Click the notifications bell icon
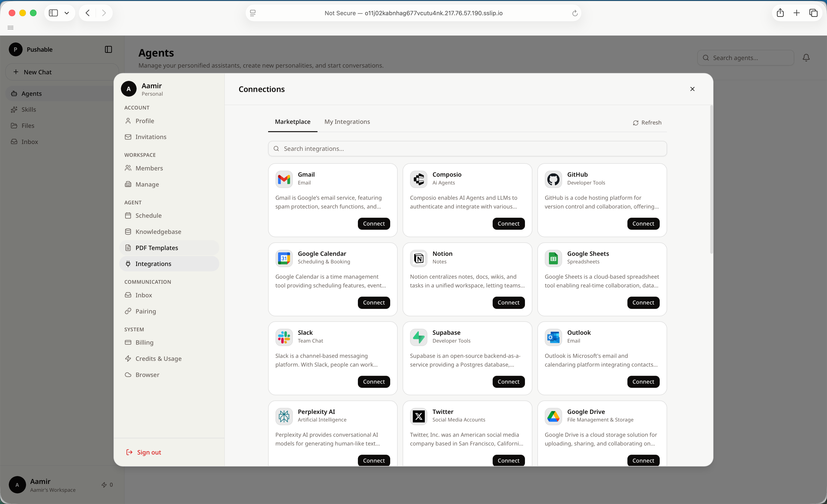 [806, 58]
